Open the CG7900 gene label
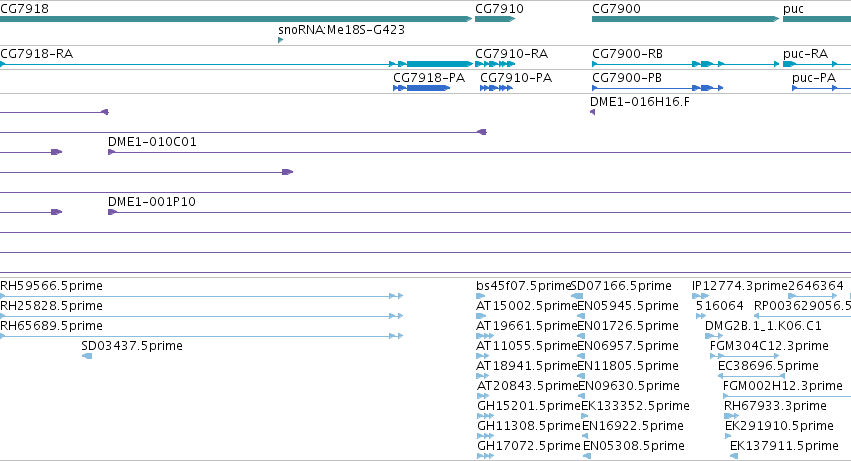 (616, 9)
